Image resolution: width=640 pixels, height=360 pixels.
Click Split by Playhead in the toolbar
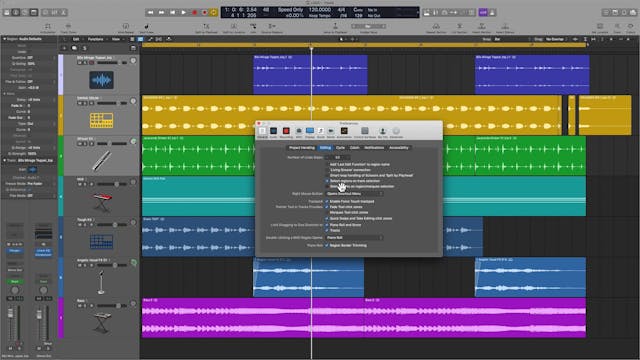[x=206, y=28]
